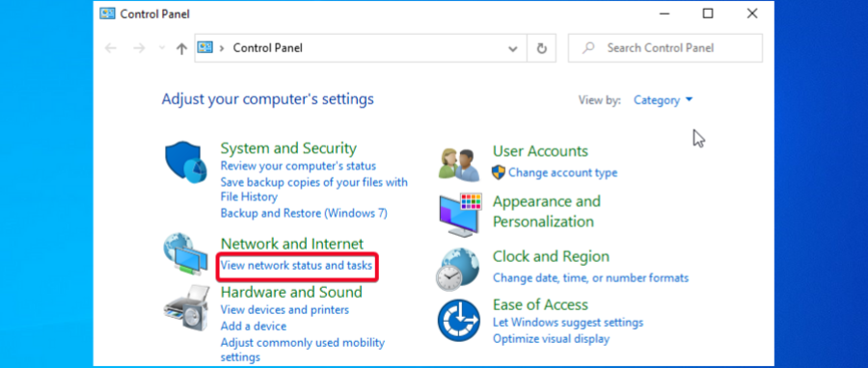Click the Appearance and Personalization monitor icon

pyautogui.click(x=460, y=216)
